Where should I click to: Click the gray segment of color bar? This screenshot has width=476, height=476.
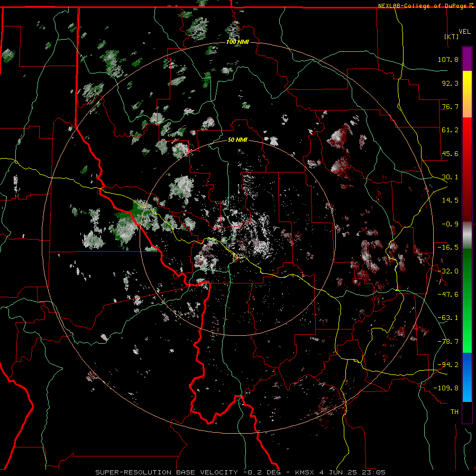[467, 235]
